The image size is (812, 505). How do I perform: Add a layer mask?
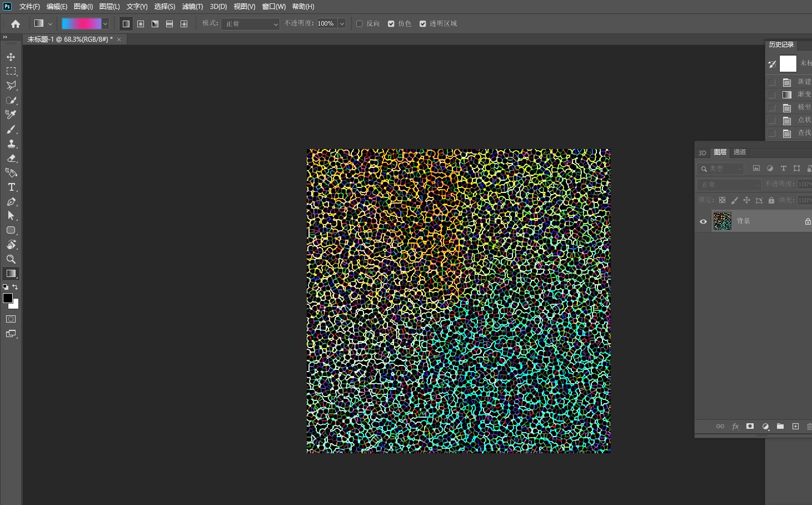[x=750, y=426]
